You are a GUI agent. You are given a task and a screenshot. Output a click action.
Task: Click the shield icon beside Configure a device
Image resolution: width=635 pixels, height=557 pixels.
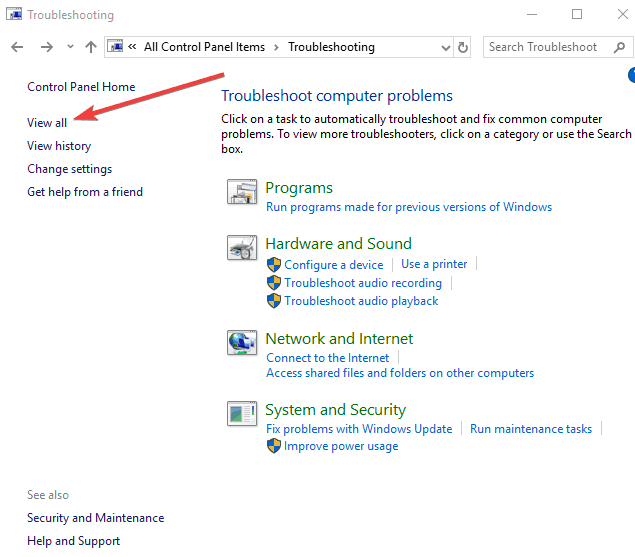274,265
